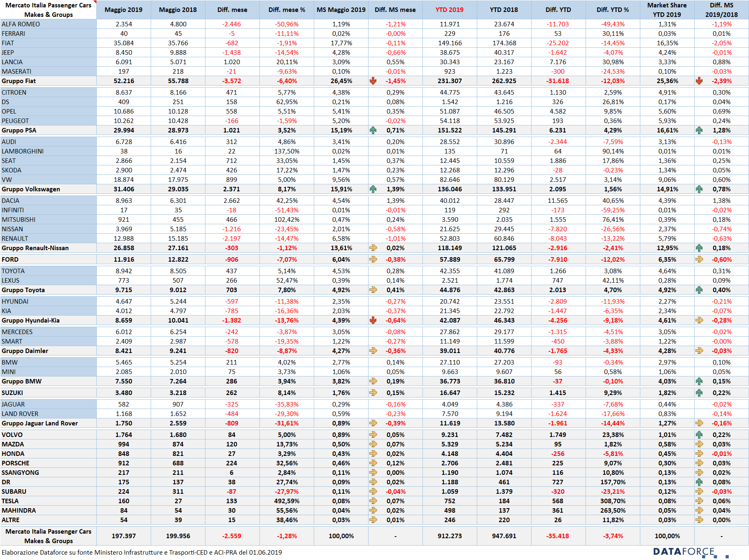
Task: Click the Elaborazione Dataforce source footnote
Action: point(142,552)
